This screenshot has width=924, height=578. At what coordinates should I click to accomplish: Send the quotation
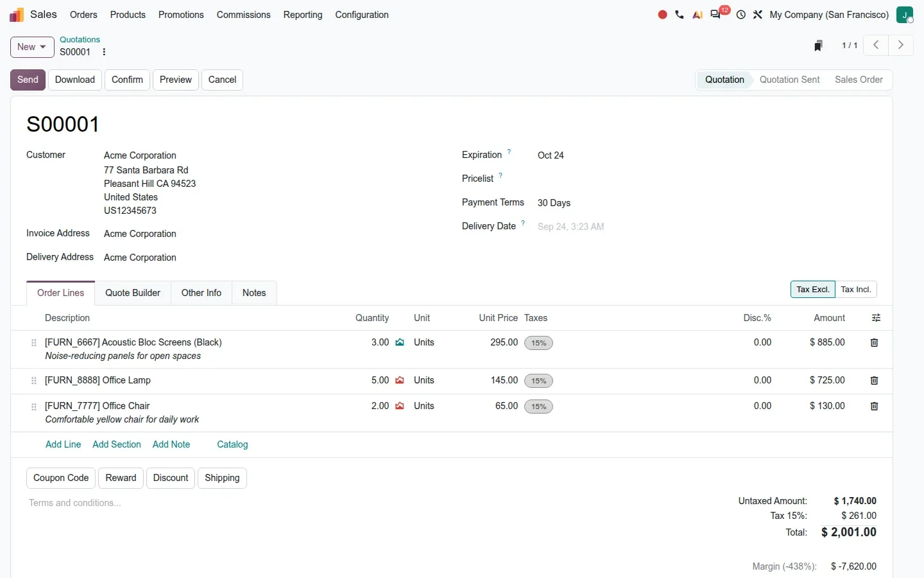click(x=28, y=80)
